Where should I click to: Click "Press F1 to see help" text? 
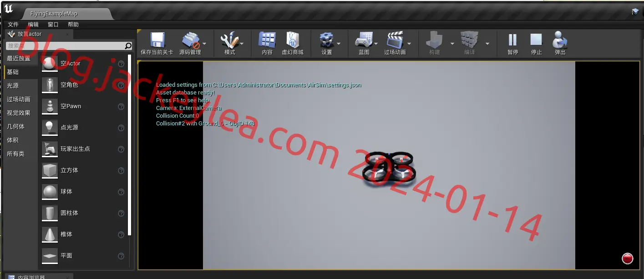click(183, 100)
